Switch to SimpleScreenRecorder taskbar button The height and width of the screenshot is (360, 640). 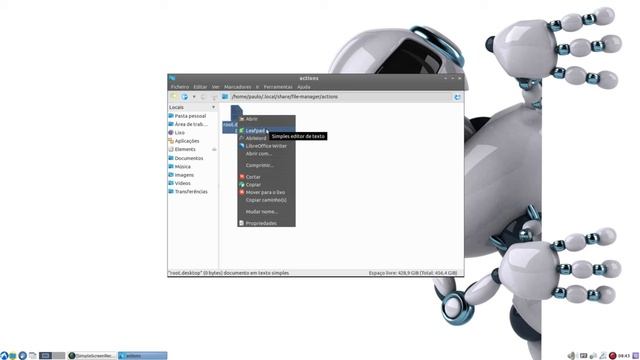click(92, 356)
